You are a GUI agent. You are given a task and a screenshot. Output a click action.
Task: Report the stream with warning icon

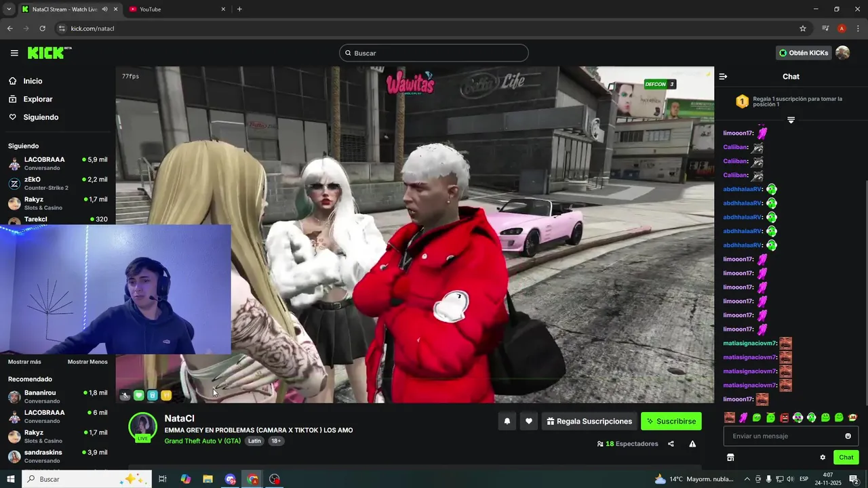coord(692,444)
